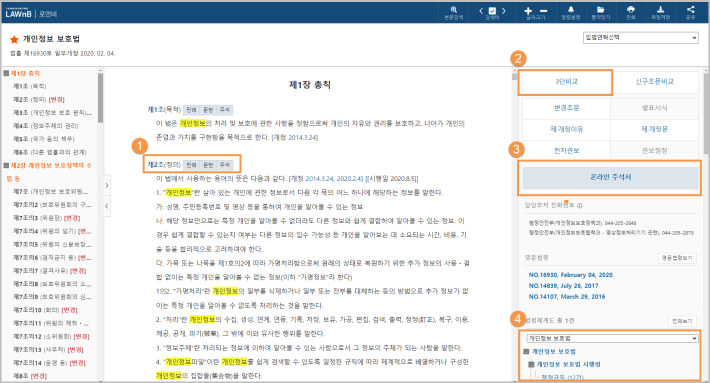Toggle the 검색어 highlight checkbox in toolbar
The height and width of the screenshot is (383, 710).
(x=492, y=10)
